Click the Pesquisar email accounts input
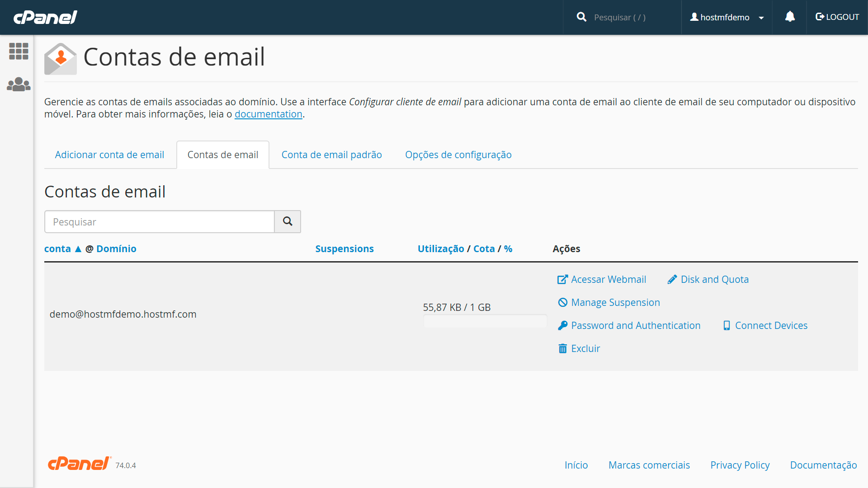This screenshot has width=868, height=488. (160, 221)
